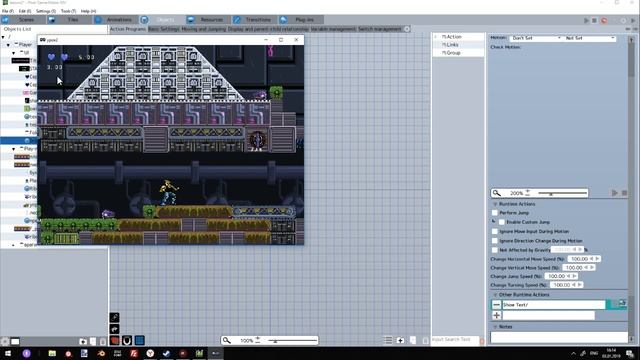Open the Plug-ins tab
Viewport: 640px width, 360px height.
click(301, 20)
